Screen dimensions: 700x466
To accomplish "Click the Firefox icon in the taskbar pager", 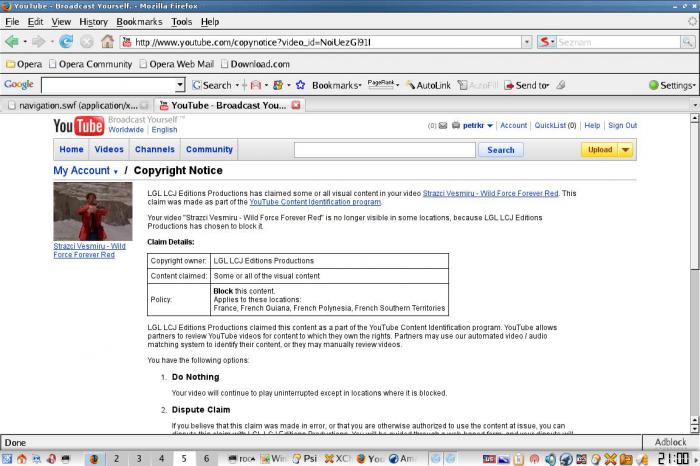I will [94, 459].
